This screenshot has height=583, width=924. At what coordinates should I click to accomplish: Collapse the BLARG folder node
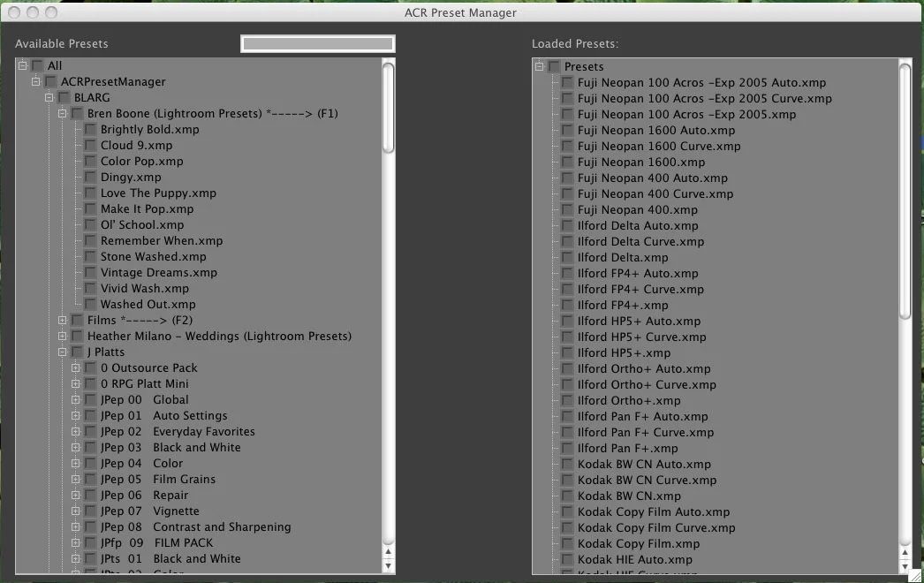[49, 97]
